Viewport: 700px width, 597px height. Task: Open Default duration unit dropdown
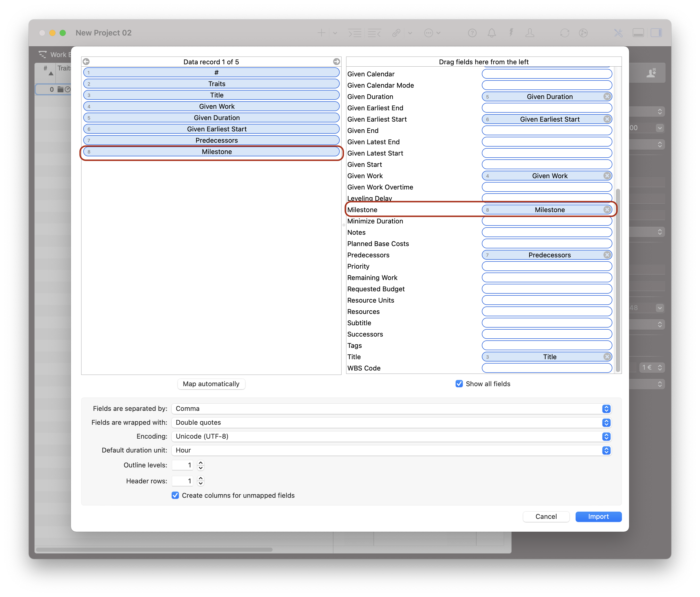[391, 450]
